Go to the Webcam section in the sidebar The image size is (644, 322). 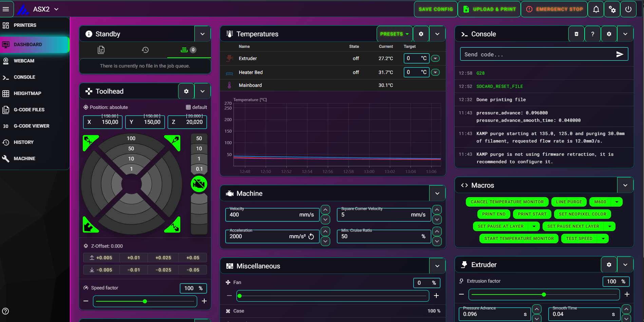(24, 61)
